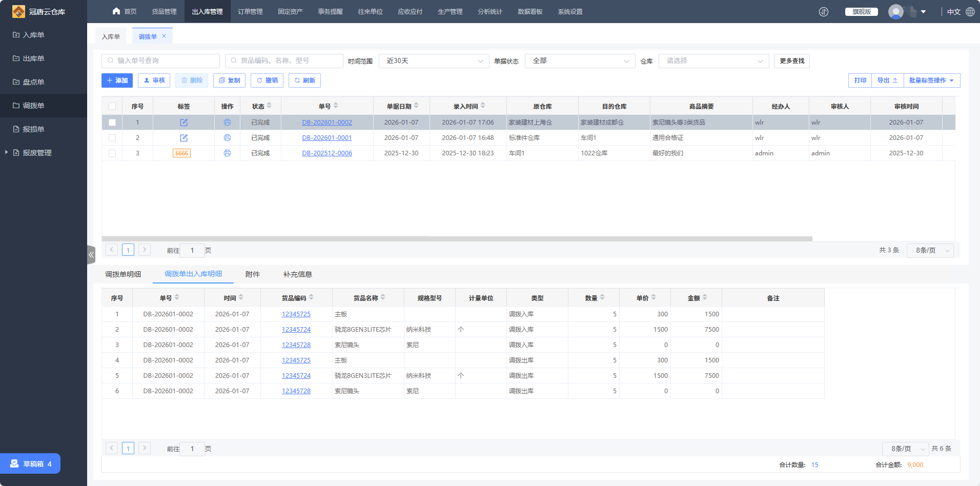This screenshot has width=980, height=486.
Task: Collapse the sidebar with double-arrow handle
Action: pos(91,255)
